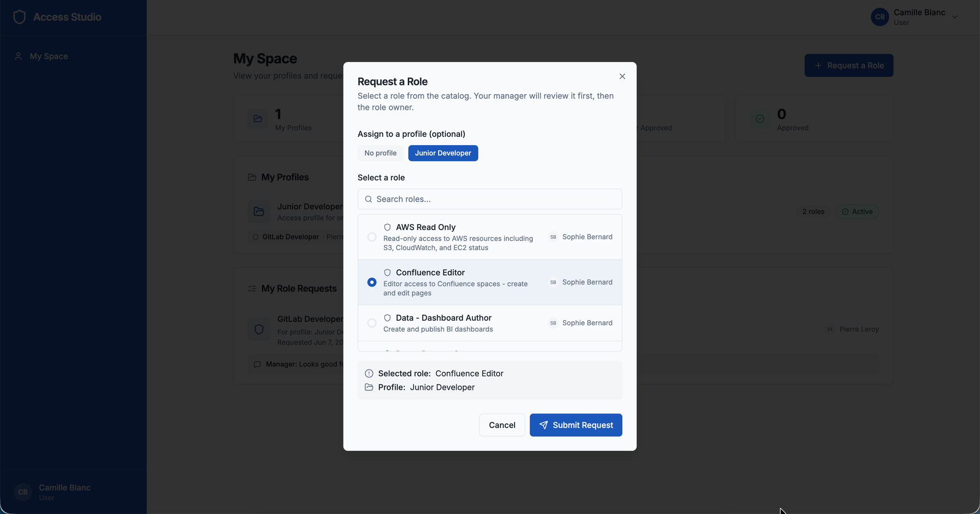Select the AWS Read Only radio button
This screenshot has height=514, width=980.
coord(372,237)
